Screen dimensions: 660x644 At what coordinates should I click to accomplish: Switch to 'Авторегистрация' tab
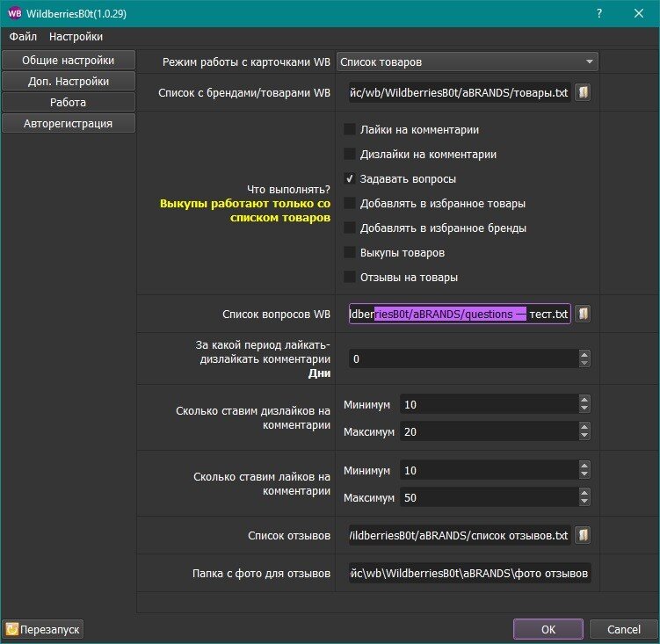(x=69, y=123)
